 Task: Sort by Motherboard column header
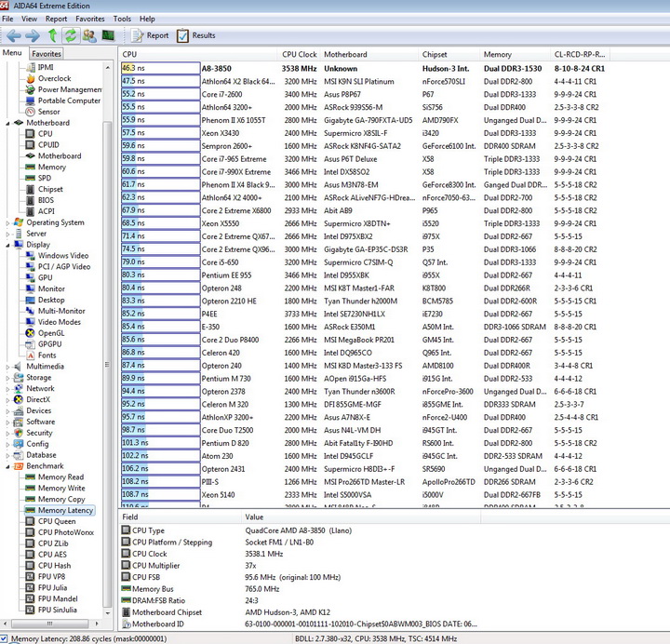coord(368,55)
